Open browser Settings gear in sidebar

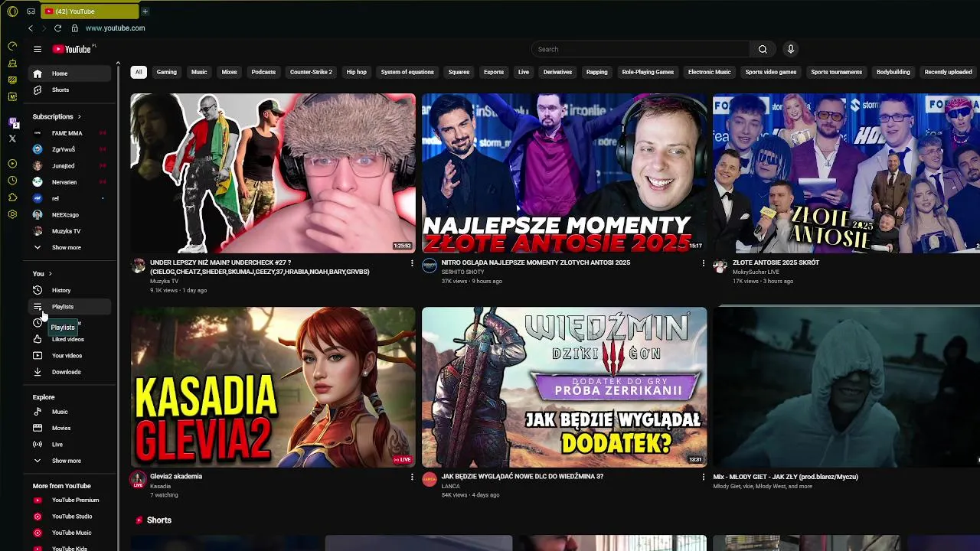(x=12, y=214)
